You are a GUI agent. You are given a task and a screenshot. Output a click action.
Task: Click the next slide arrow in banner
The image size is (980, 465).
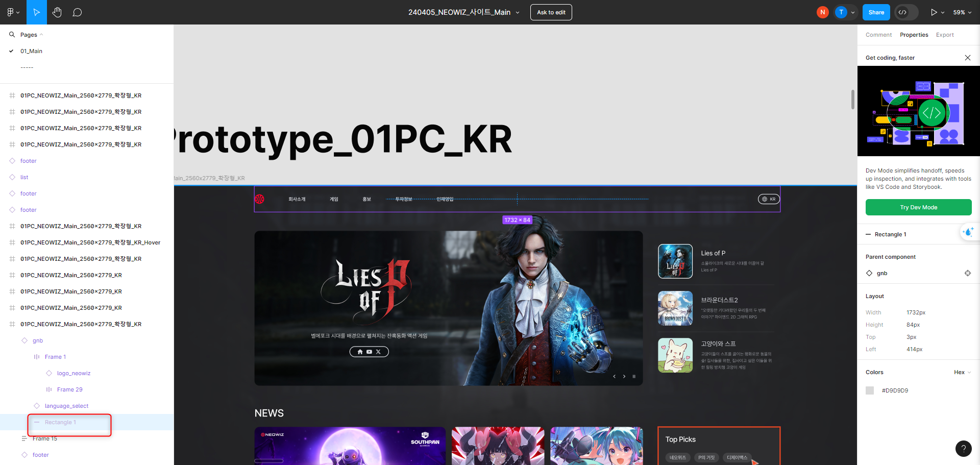(x=624, y=376)
